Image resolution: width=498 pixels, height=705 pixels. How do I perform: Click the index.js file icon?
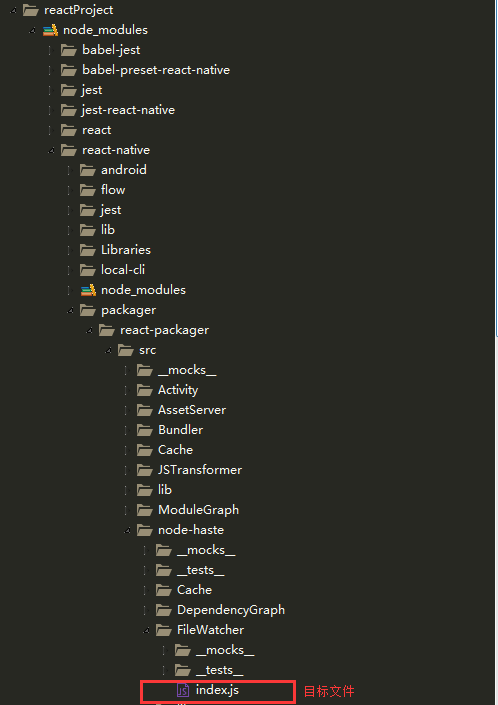pyautogui.click(x=182, y=690)
